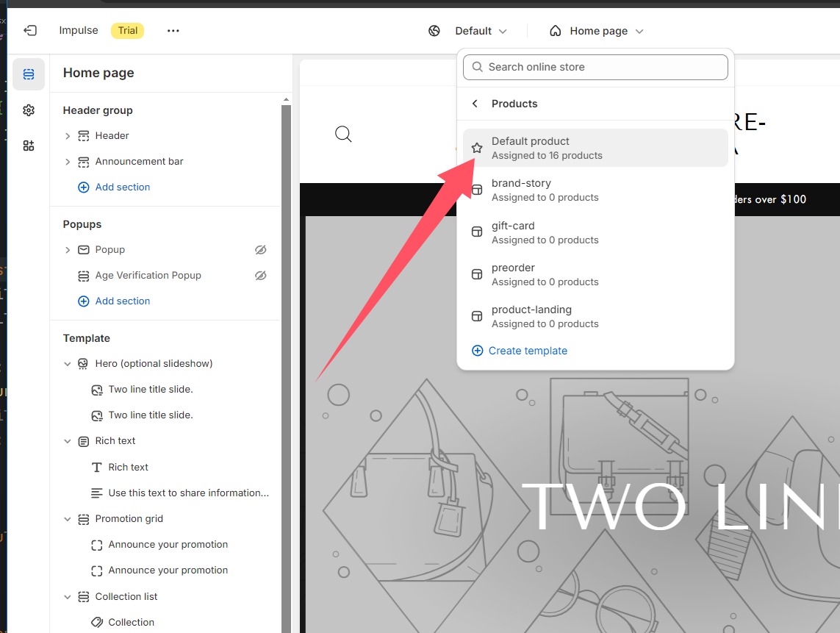840x633 pixels.
Task: Click the Search online store field
Action: [595, 67]
